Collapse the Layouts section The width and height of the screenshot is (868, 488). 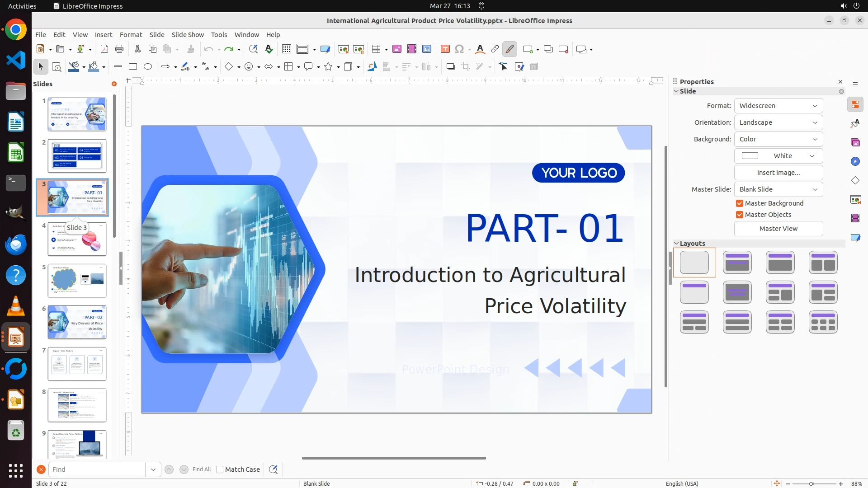(x=677, y=244)
